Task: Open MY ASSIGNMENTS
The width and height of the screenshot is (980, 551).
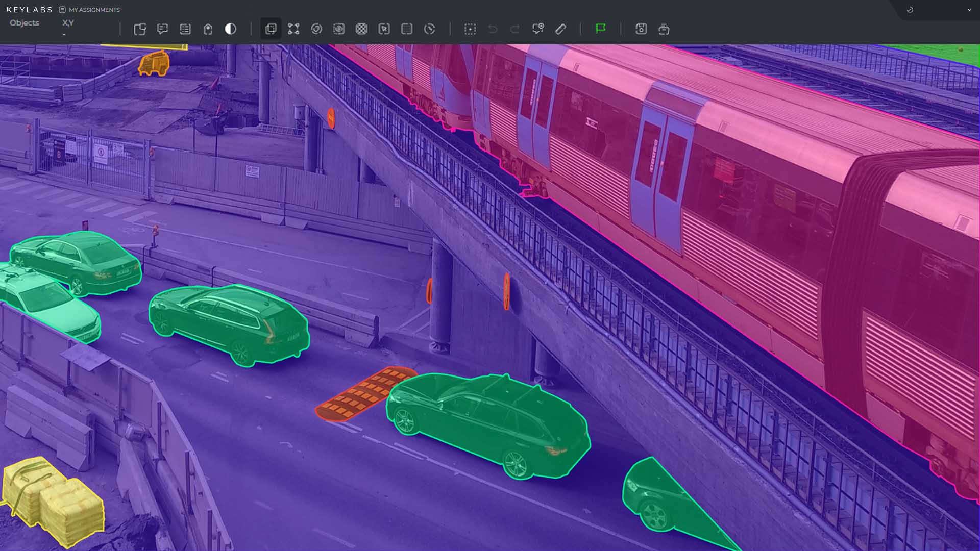Action: click(94, 9)
